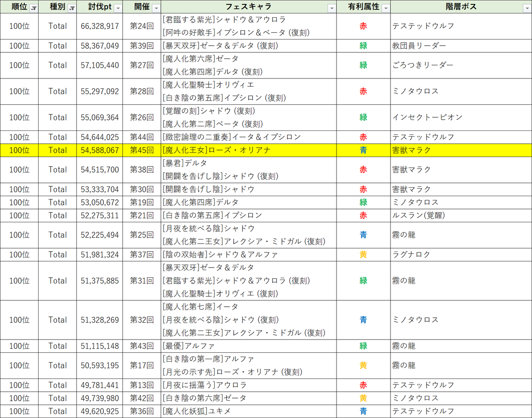Image resolution: width=532 pixels, height=418 pixels.
Task: Select cell with value 49,739,980
Action: click(100, 398)
